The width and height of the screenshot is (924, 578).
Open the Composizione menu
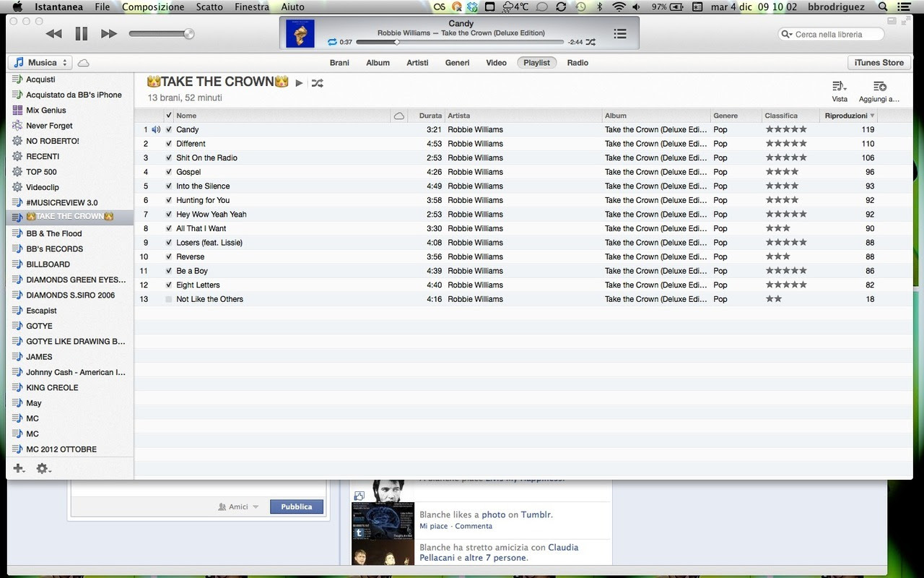(x=153, y=7)
